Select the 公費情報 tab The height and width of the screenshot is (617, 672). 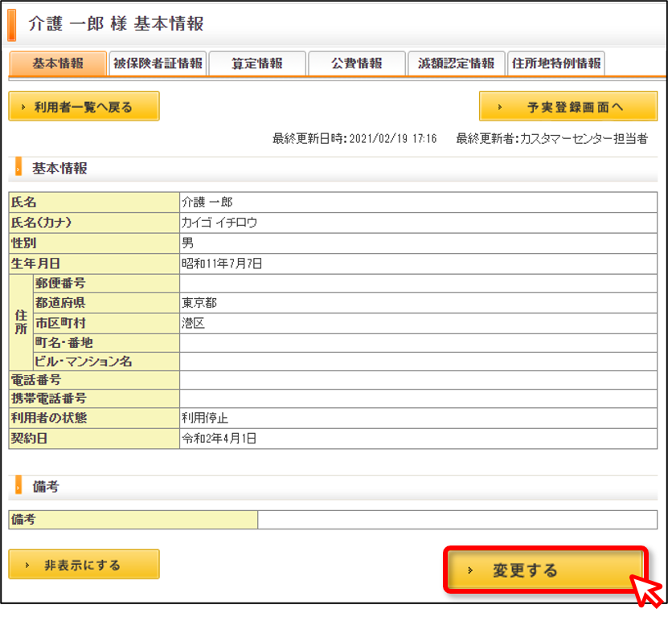357,63
